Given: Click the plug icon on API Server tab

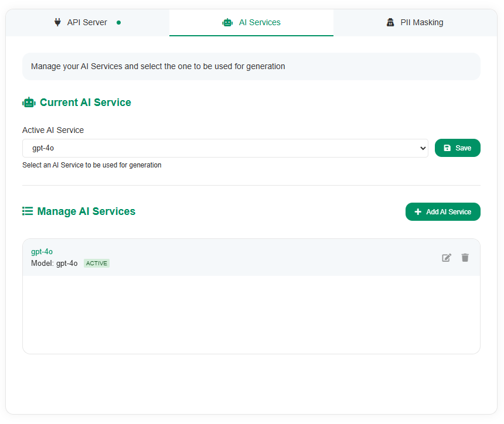Looking at the screenshot, I should tap(57, 22).
